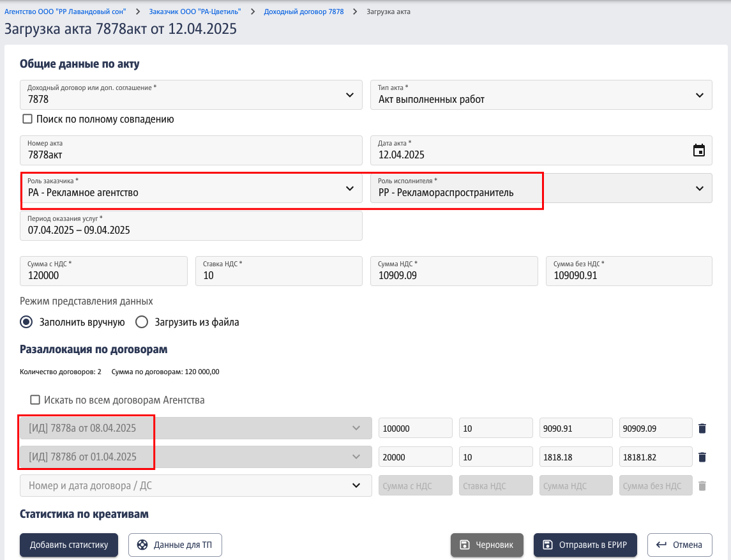The width and height of the screenshot is (731, 560).
Task: Click the empty row's Ставка НДС placeholder field
Action: 495,485
